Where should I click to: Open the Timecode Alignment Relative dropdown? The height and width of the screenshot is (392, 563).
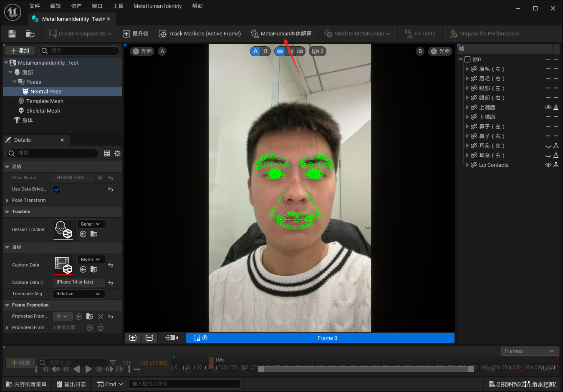click(x=79, y=294)
